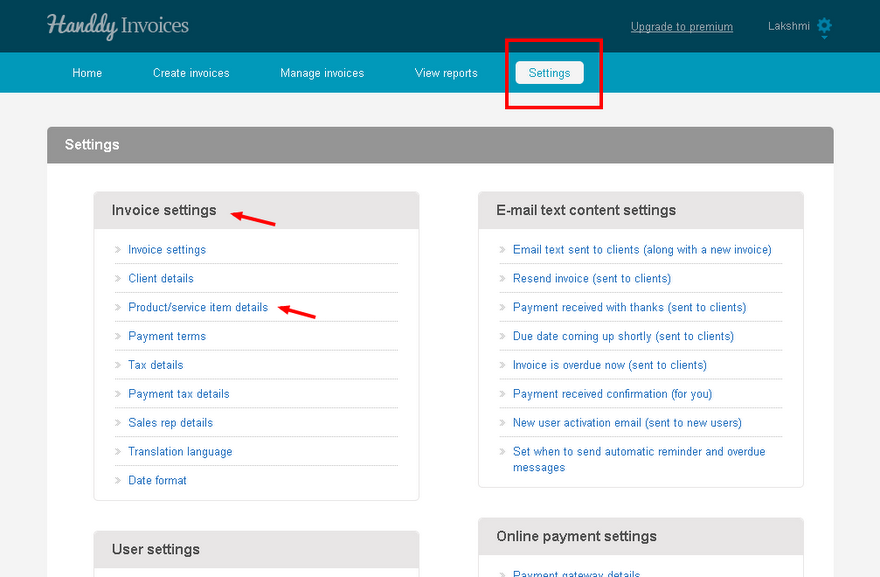This screenshot has width=880, height=577.
Task: Open Due date coming up shortly text
Action: click(x=624, y=336)
